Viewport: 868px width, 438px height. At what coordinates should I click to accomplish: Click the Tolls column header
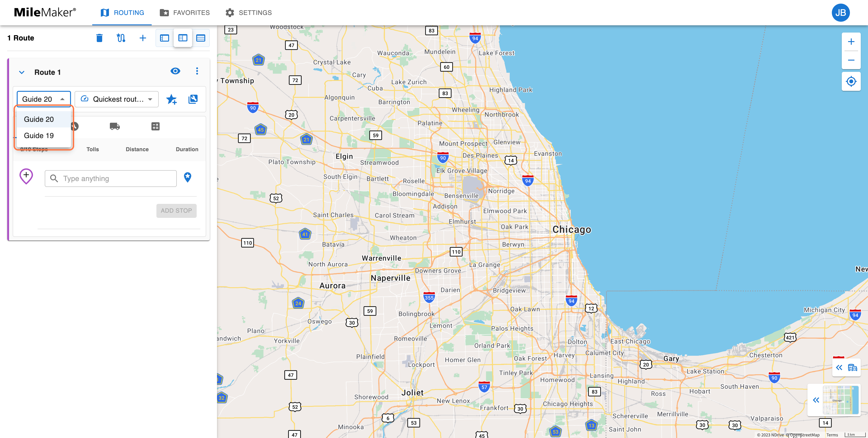(x=93, y=149)
